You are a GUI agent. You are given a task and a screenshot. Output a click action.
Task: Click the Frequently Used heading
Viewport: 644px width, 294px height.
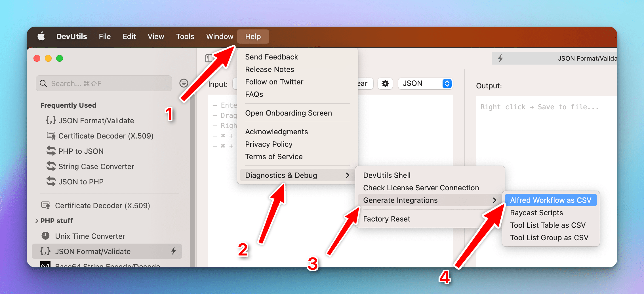(68, 105)
